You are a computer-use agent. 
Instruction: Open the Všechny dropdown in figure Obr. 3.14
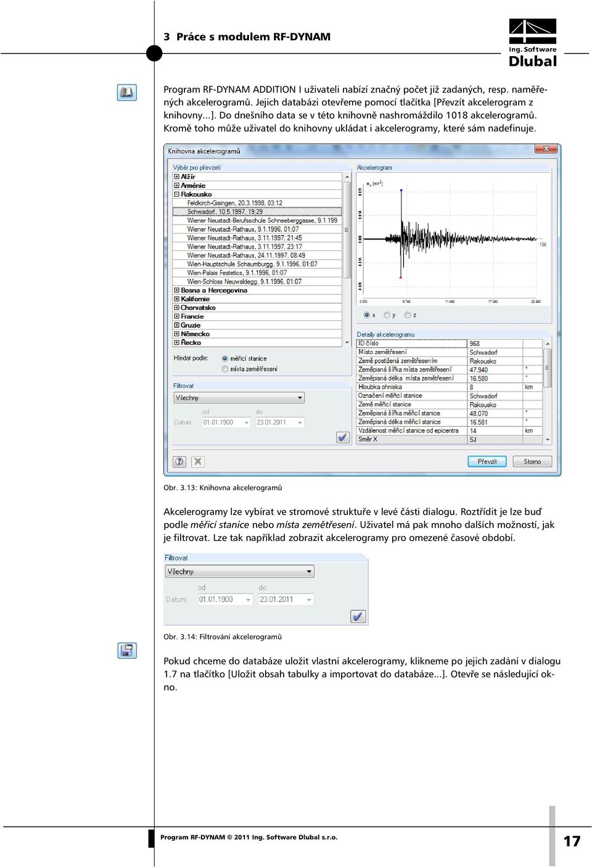point(239,571)
